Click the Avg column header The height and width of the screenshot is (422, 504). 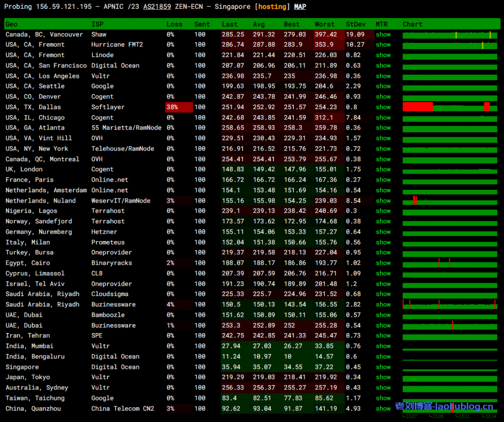tap(259, 24)
